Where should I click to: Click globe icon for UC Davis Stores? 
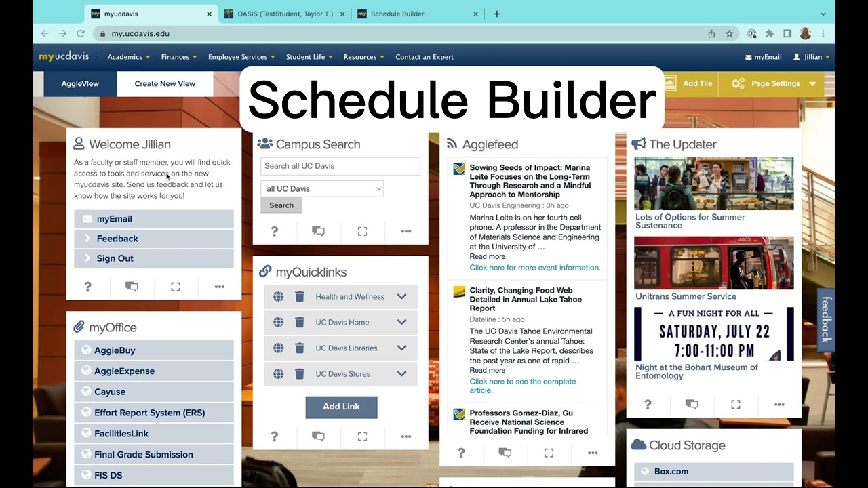(x=278, y=374)
